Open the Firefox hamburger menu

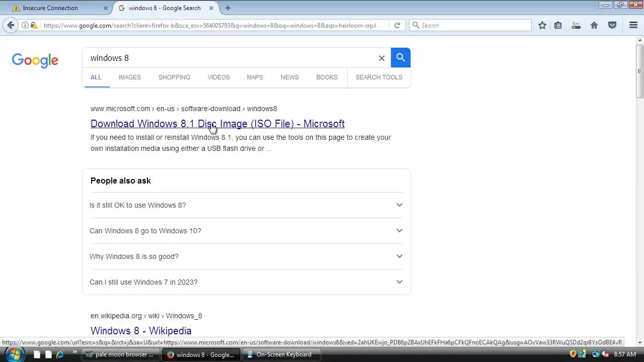[x=633, y=25]
